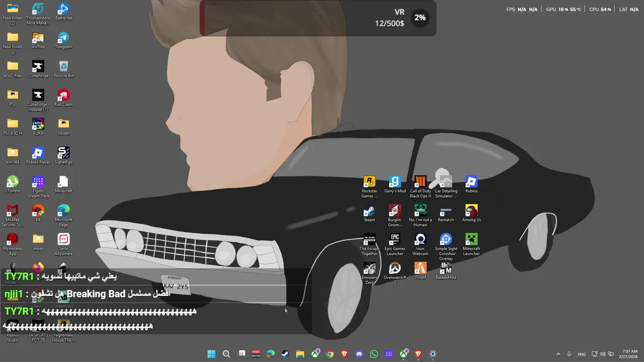Launch uTorrent desktop shortcut
Viewport: 644px width, 362px height.
click(x=13, y=185)
